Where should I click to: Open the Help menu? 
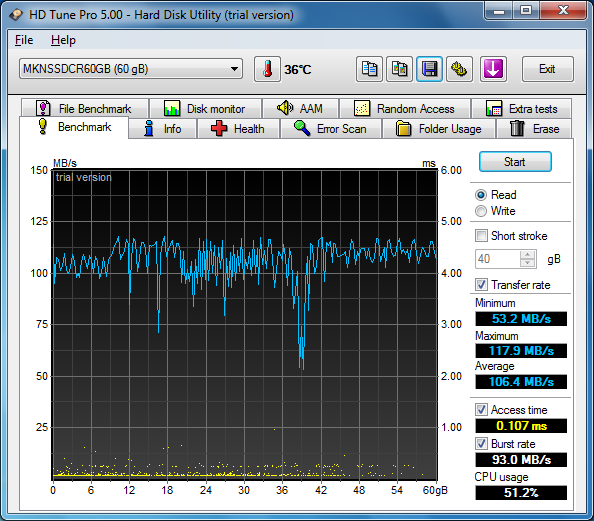tap(63, 40)
